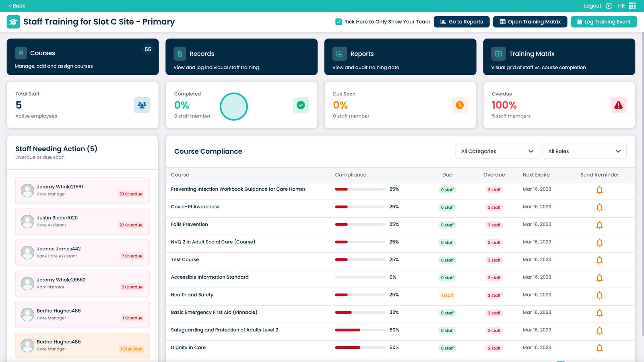Expand the All Roles dropdown
The image size is (644, 362).
click(x=584, y=151)
